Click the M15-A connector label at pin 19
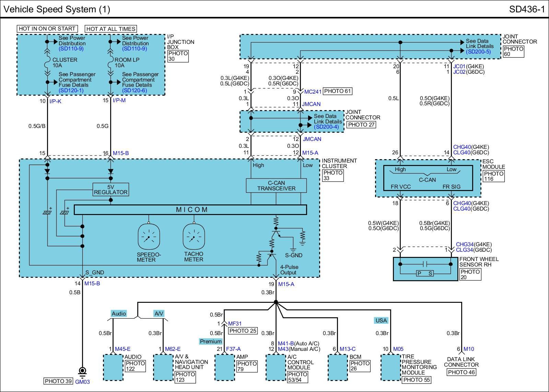Image resolution: width=549 pixels, height=392 pixels. point(286,284)
